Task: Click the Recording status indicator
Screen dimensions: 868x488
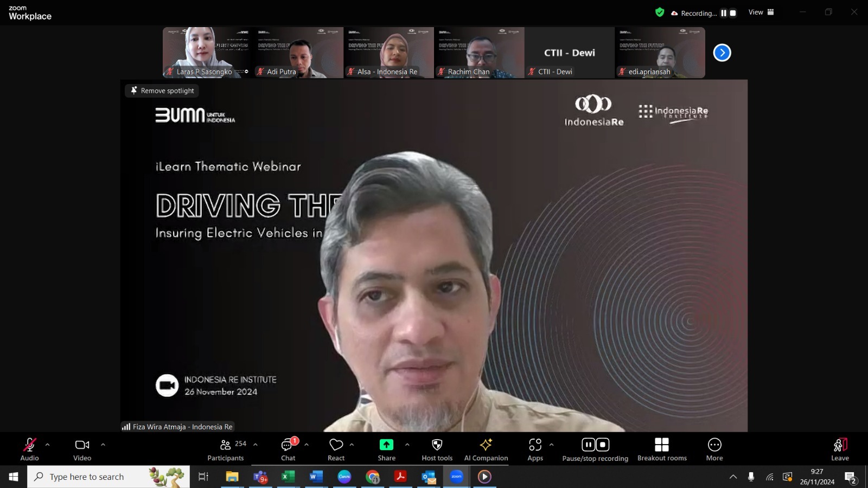Action: [694, 13]
